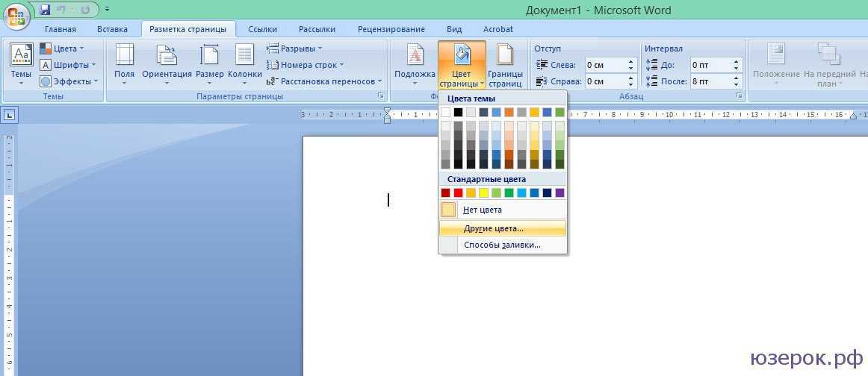Open the Поля margins menu

tap(125, 64)
